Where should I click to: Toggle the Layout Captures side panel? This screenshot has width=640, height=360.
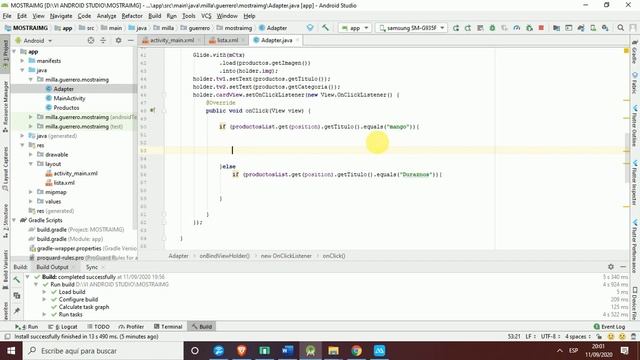[x=5, y=169]
